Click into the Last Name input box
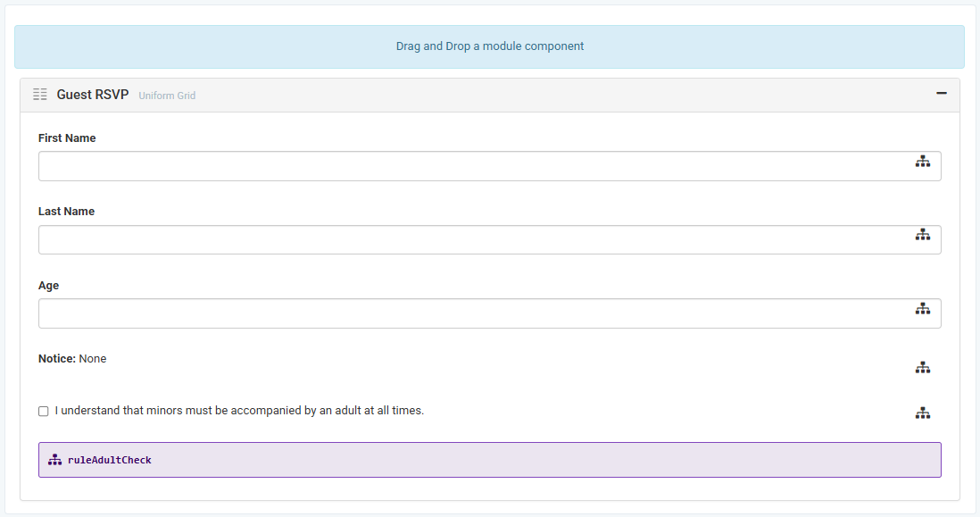Viewport: 980px width, 517px height. (473, 239)
